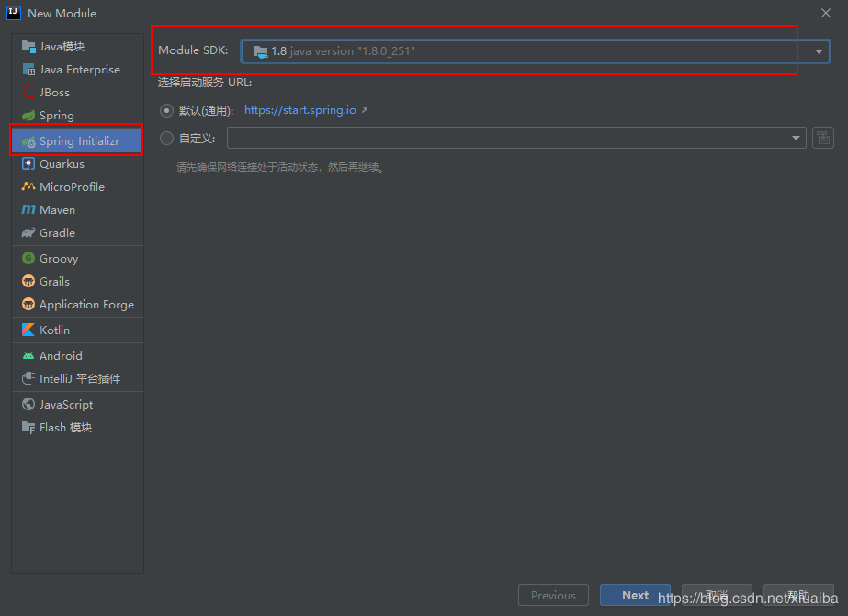
Task: Click the Android robot icon
Action: point(28,355)
